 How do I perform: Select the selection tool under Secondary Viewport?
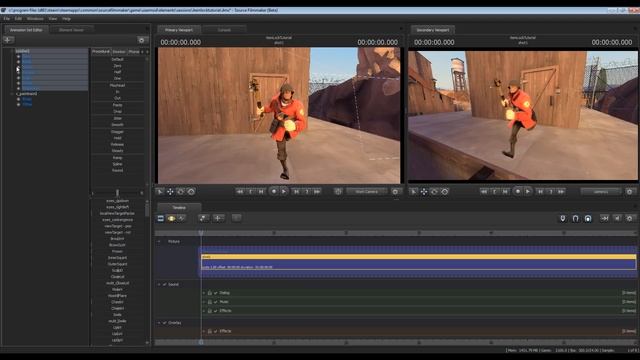[x=413, y=191]
